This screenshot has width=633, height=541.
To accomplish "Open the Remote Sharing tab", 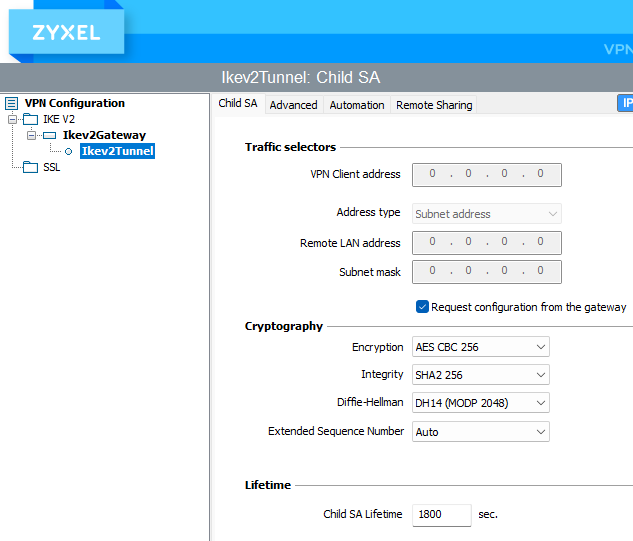I will coord(434,105).
